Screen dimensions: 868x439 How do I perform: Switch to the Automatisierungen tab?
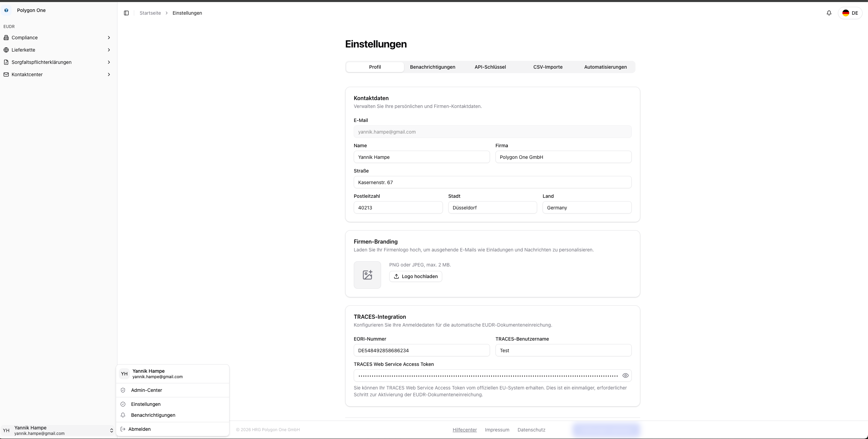click(605, 67)
